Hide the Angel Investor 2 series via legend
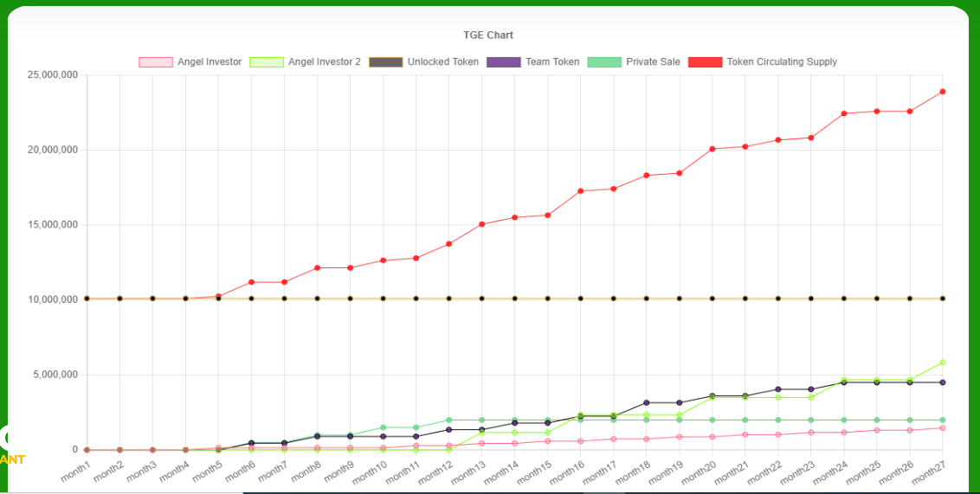Image resolution: width=980 pixels, height=494 pixels. coord(324,62)
